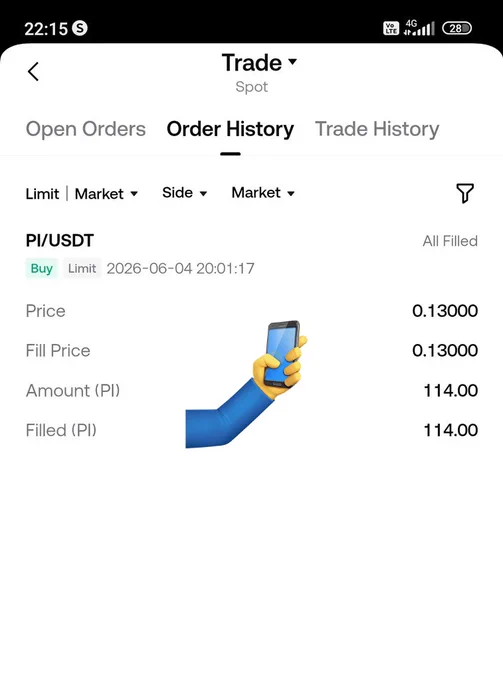Open the Market pair filter dropdown
Screen dimensions: 503x680
pos(263,193)
